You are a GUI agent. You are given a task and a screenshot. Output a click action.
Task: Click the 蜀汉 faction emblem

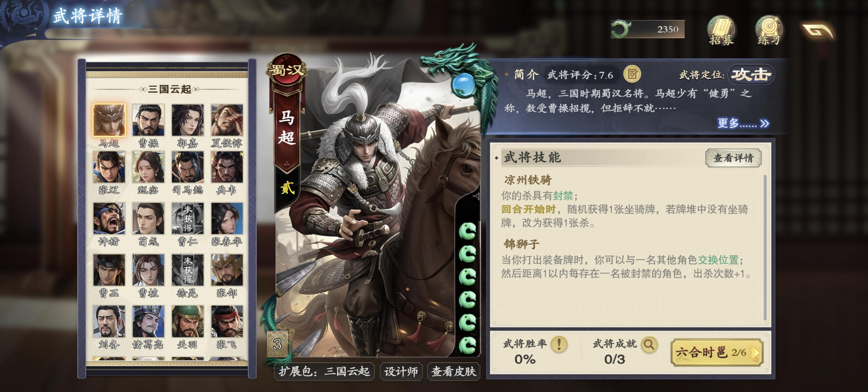(x=286, y=70)
